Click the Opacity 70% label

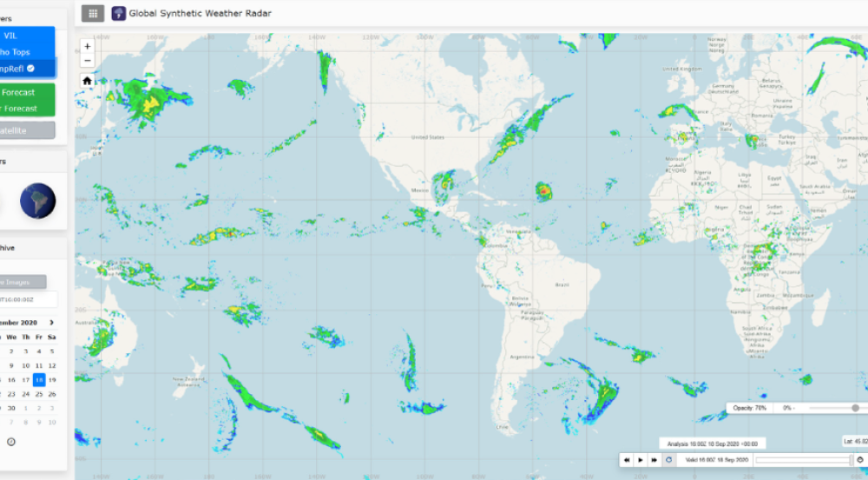750,408
